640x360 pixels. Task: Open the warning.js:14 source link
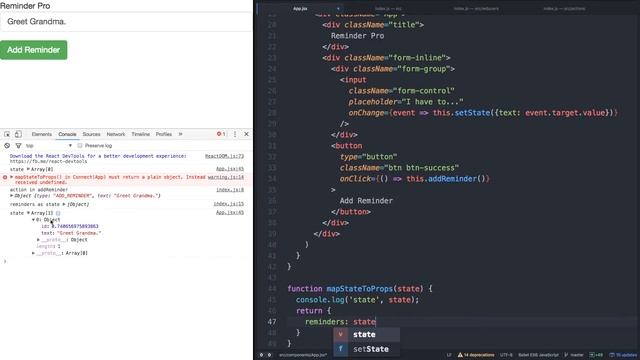coord(226,177)
